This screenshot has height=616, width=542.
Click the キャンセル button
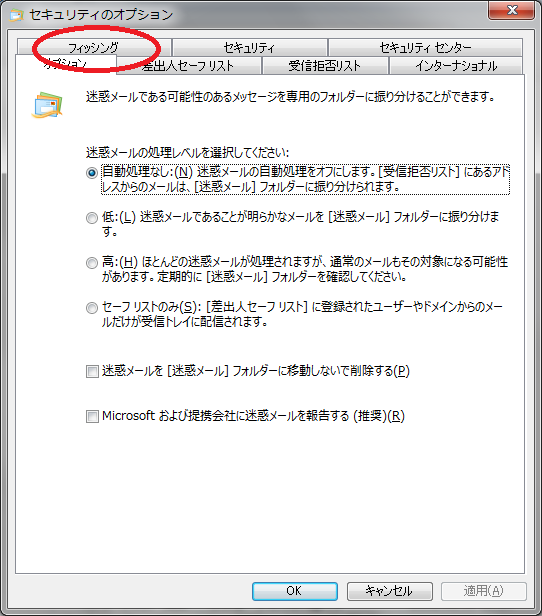tap(389, 591)
